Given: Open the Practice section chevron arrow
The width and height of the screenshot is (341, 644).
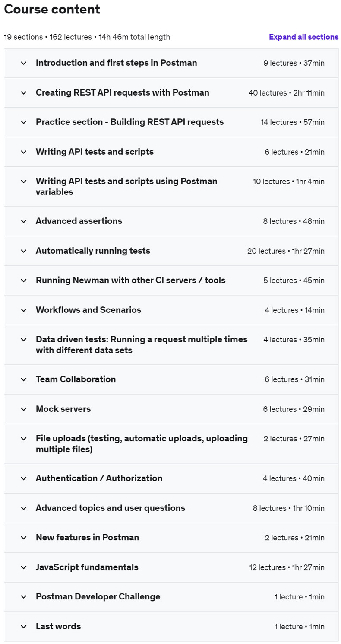Looking at the screenshot, I should pyautogui.click(x=24, y=122).
